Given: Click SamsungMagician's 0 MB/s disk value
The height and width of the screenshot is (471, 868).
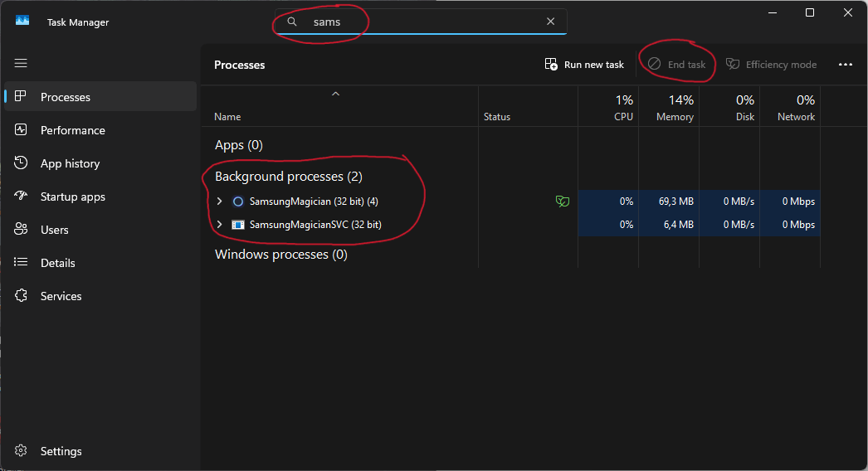Looking at the screenshot, I should [739, 202].
